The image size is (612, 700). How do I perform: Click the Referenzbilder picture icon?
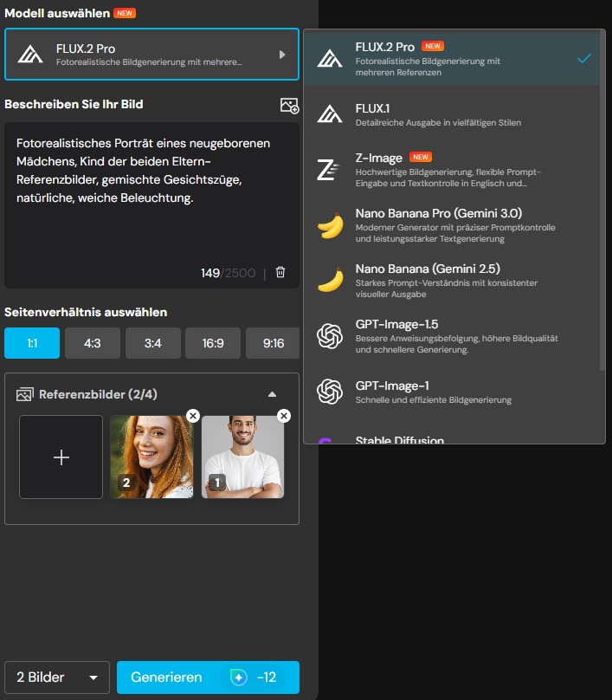pyautogui.click(x=24, y=395)
